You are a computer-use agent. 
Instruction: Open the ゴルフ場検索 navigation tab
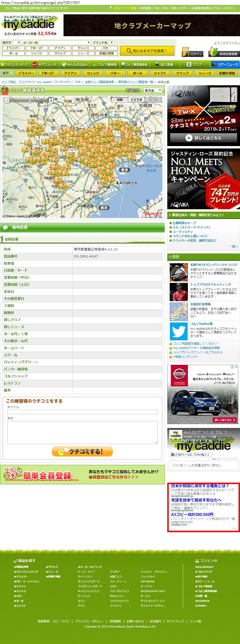104,64
